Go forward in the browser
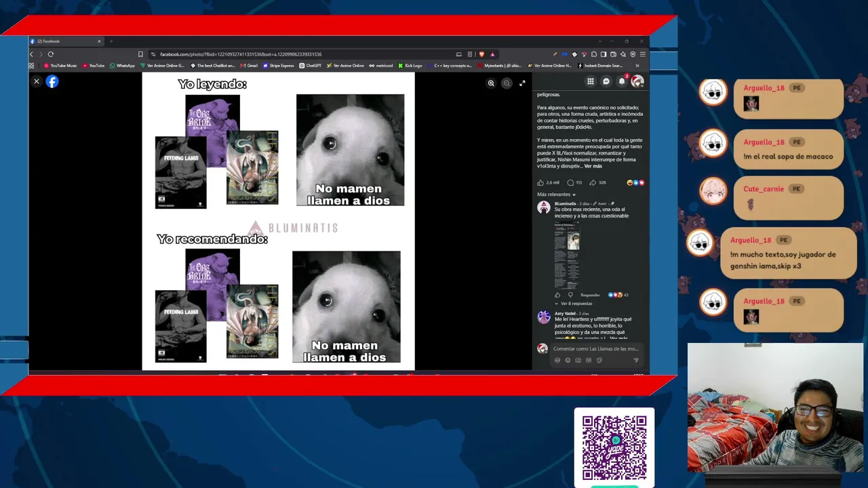 pyautogui.click(x=41, y=54)
